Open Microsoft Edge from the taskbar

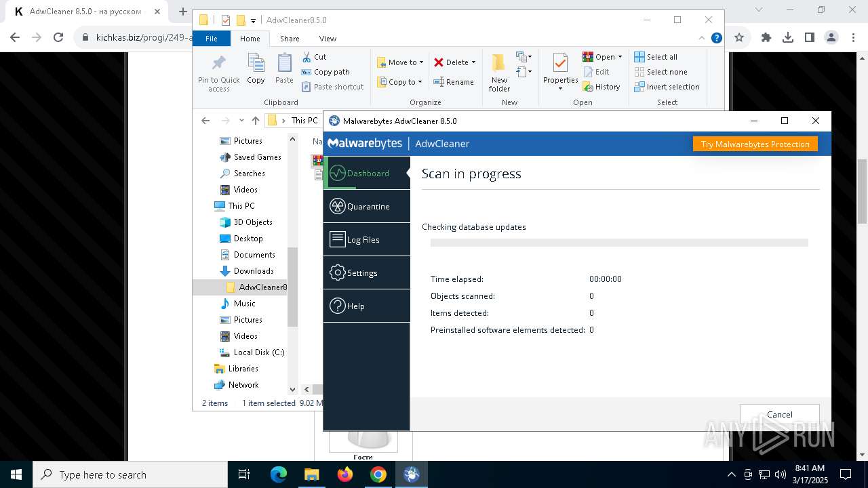coord(279,474)
